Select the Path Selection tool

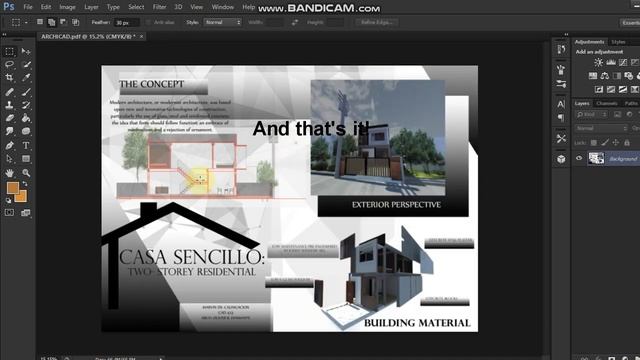click(x=9, y=159)
